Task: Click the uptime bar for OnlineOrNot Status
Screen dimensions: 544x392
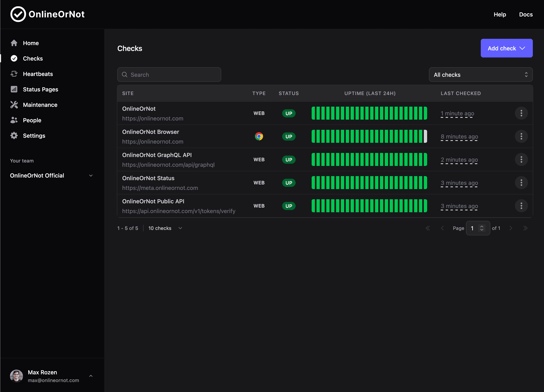Action: (369, 183)
